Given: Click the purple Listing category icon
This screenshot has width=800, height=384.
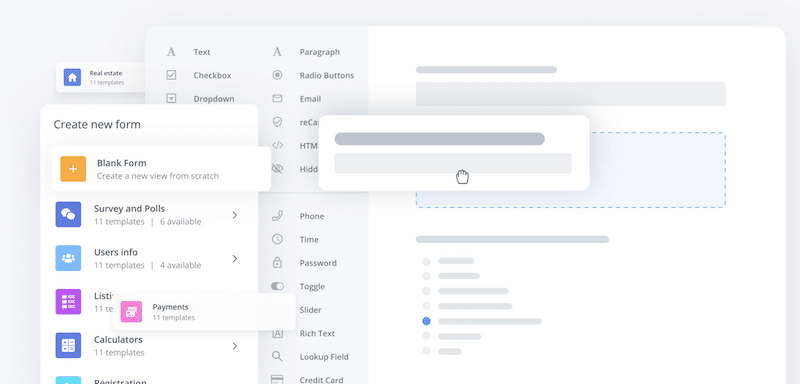Looking at the screenshot, I should [68, 302].
